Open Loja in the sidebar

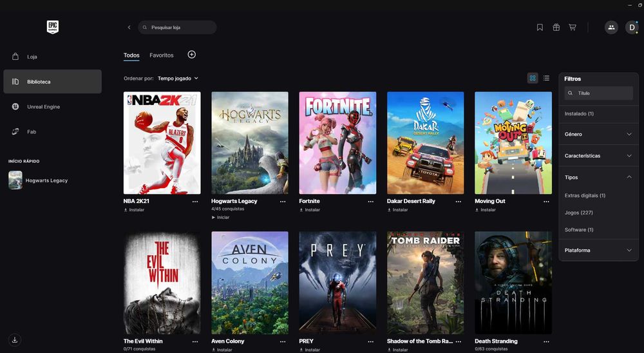point(53,57)
